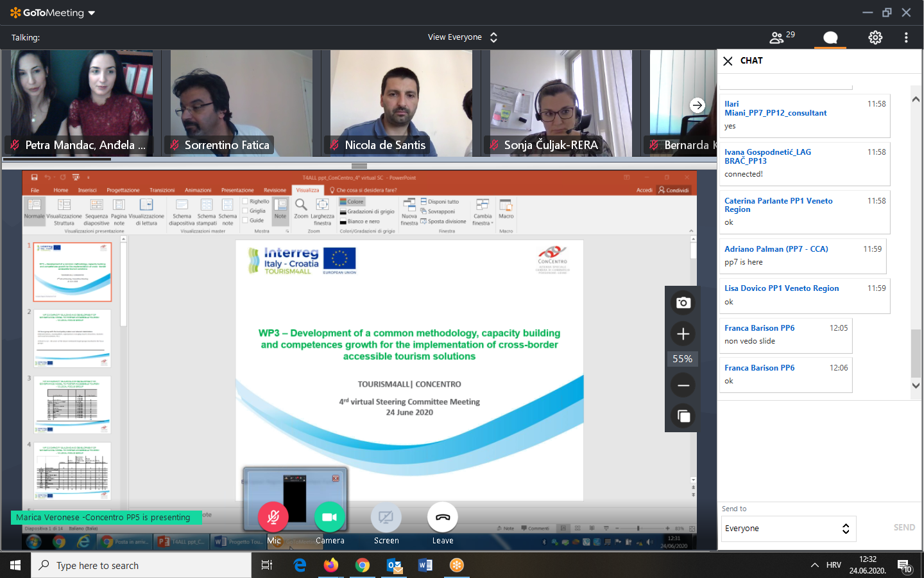Turn off the Camera toggle

[330, 518]
